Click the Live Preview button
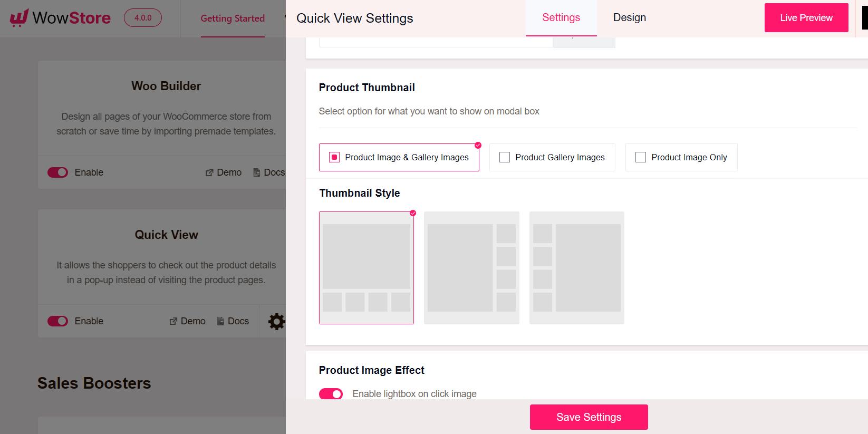This screenshot has height=434, width=868. 806,17
